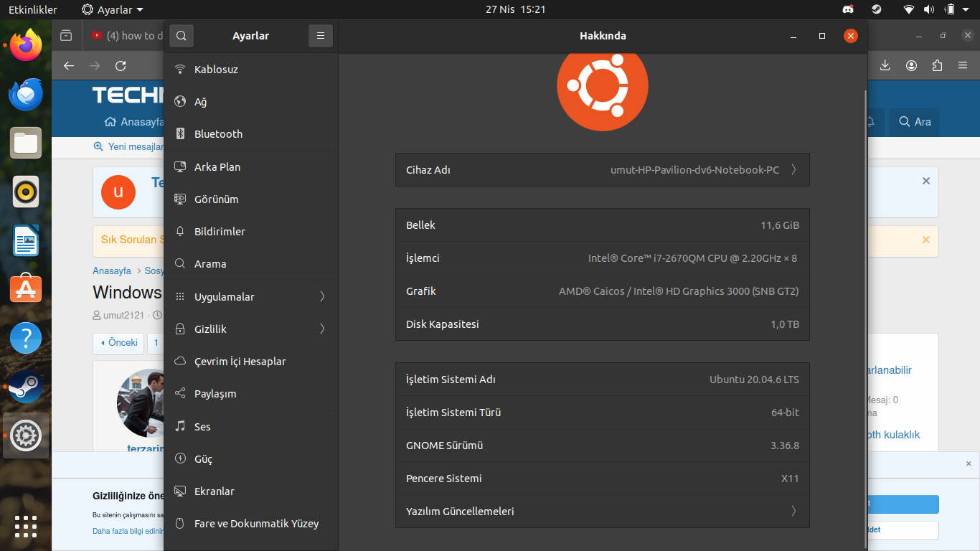The image size is (980, 551).
Task: Open Kablosuz wireless settings
Action: coord(216,70)
